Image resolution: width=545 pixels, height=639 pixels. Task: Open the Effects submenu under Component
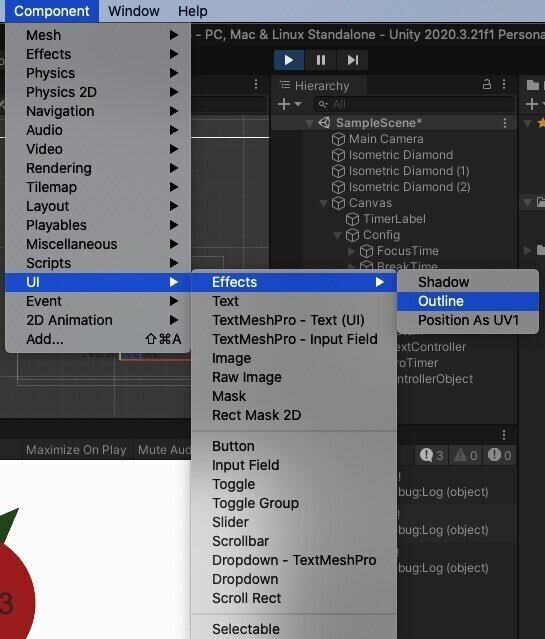[x=98, y=54]
